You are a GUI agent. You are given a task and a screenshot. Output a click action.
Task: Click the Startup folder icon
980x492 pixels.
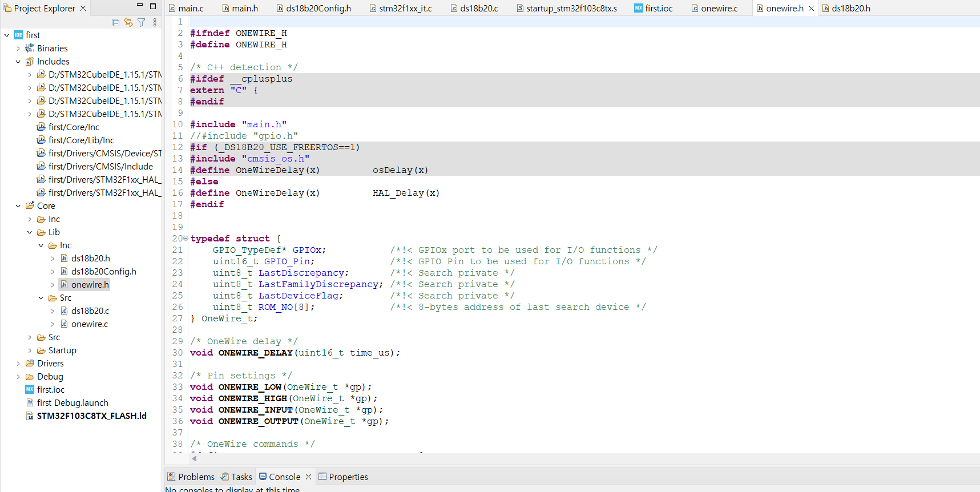[x=41, y=350]
